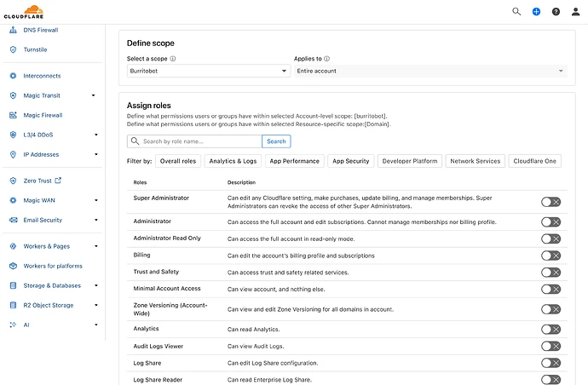Click the IP Addresses pin icon
Image resolution: width=588 pixels, height=385 pixels.
tap(13, 154)
